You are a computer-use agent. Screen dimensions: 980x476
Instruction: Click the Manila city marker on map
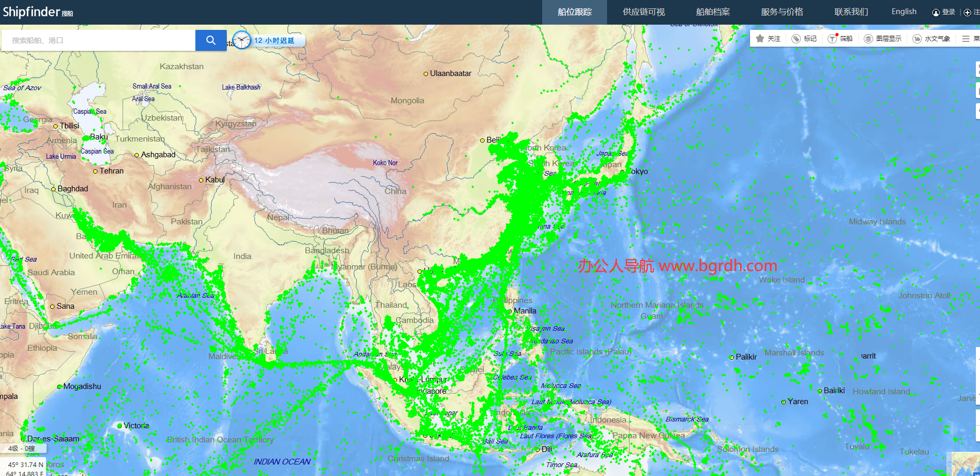pyautogui.click(x=510, y=311)
